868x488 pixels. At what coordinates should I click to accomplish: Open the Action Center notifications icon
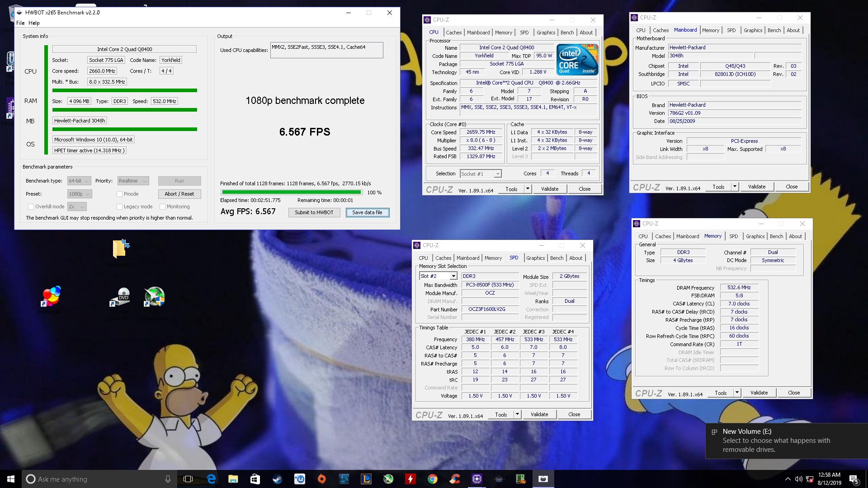854,479
